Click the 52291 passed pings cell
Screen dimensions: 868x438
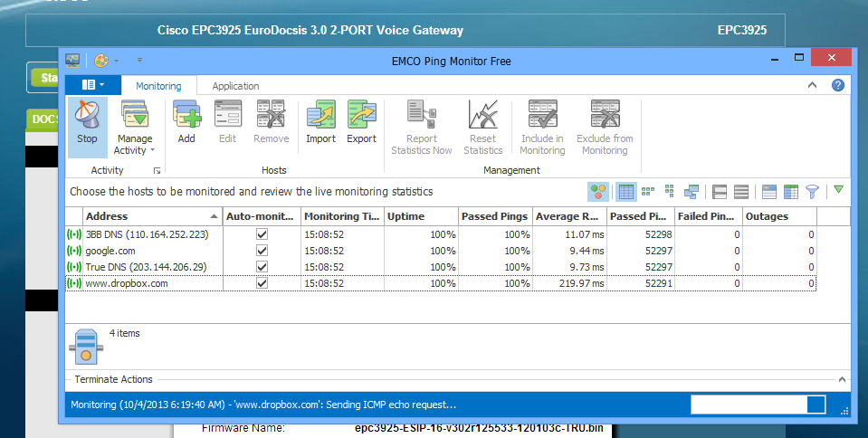pos(641,283)
